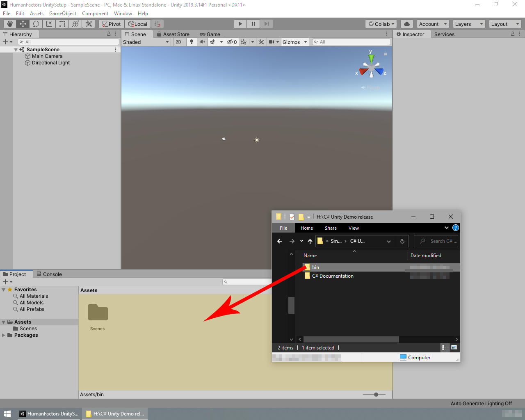Click the Pause button
The width and height of the screenshot is (525, 420).
pyautogui.click(x=253, y=24)
